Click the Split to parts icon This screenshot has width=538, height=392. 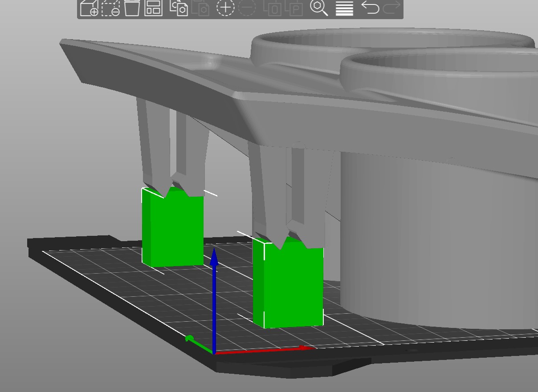(294, 8)
